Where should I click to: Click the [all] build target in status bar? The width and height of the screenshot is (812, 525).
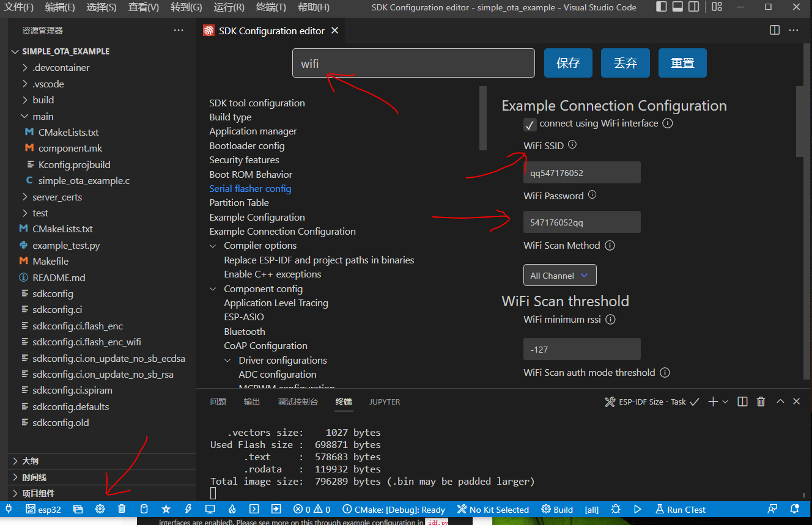[592, 509]
